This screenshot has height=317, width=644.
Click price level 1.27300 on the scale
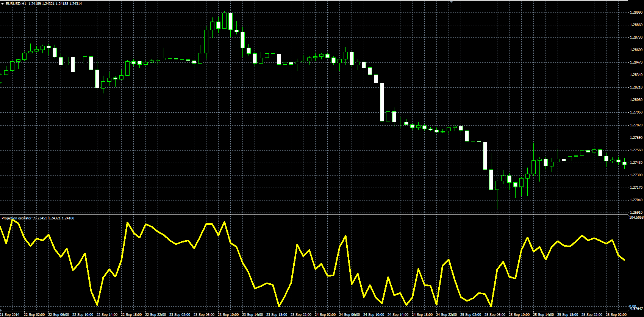tap(636, 175)
